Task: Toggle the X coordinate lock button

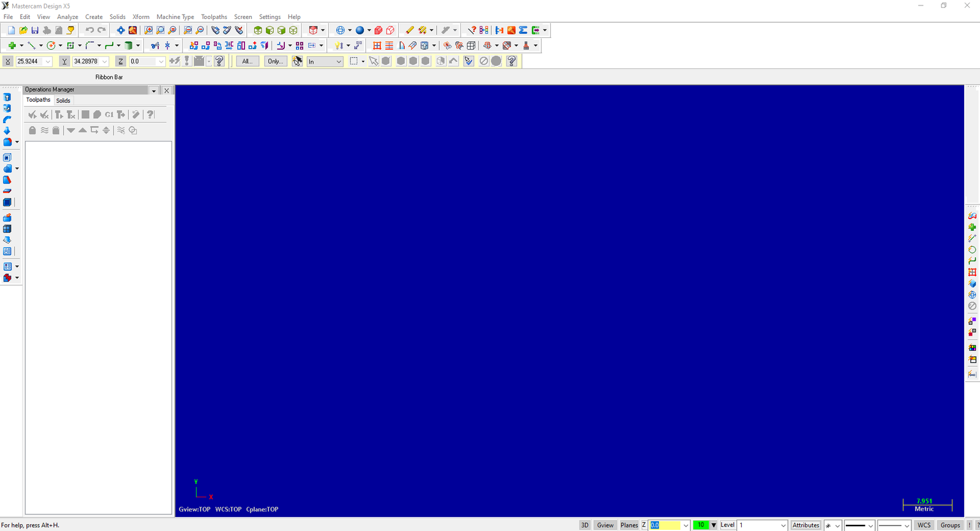Action: [x=7, y=61]
